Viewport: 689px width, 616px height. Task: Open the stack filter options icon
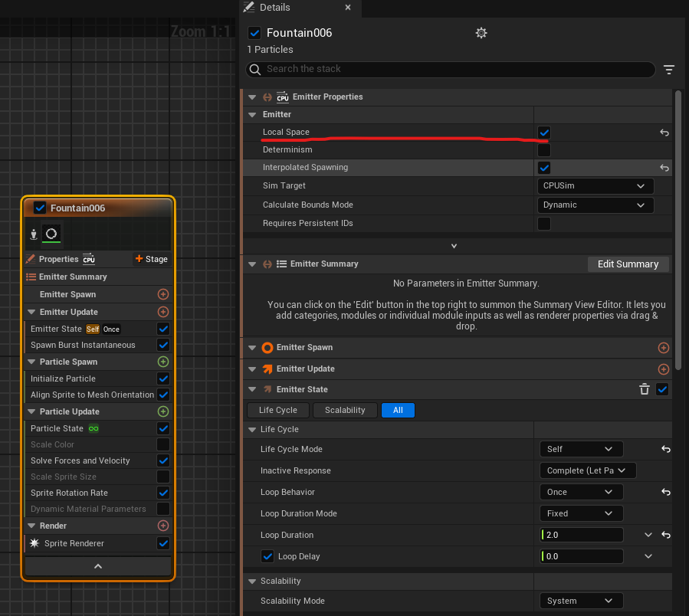coord(669,70)
